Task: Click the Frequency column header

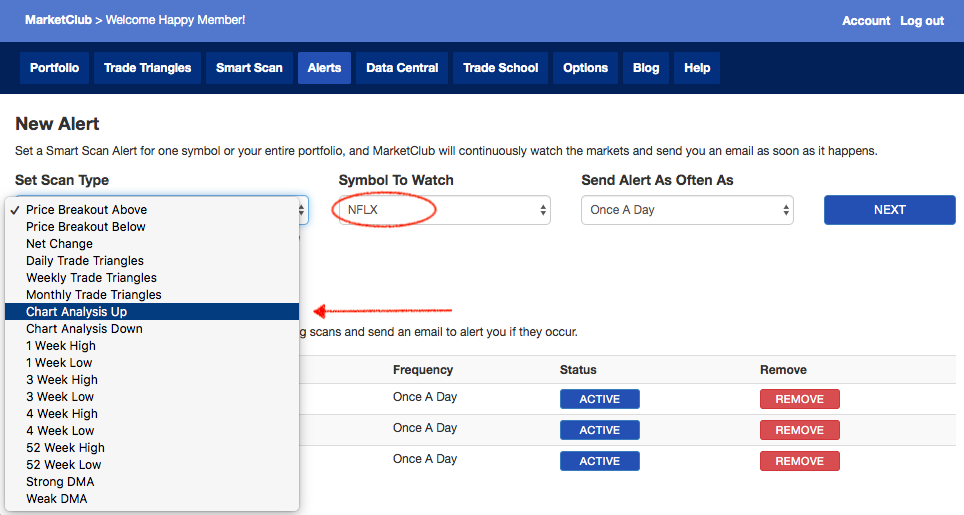Action: 423,370
